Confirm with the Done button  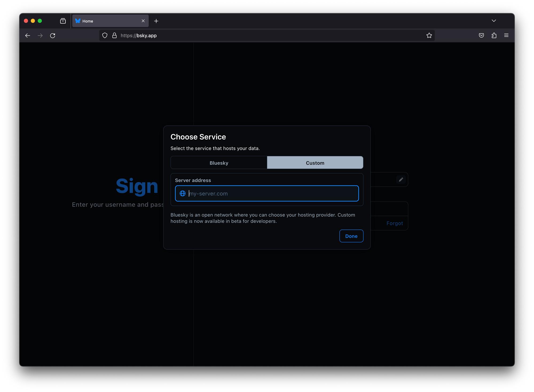(351, 236)
